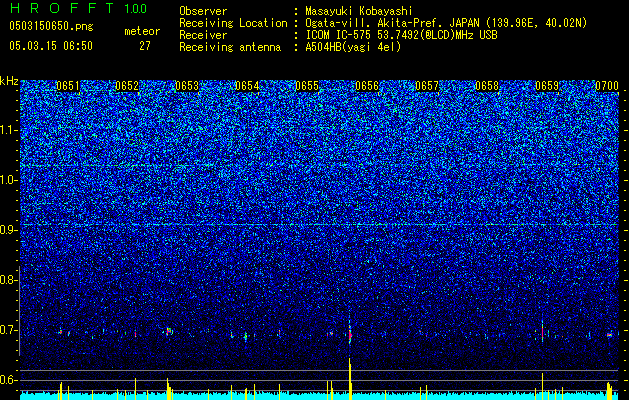This screenshot has height=400, width=629.
Task: Click the 0.6 kHz axis label
Action: tap(9, 380)
